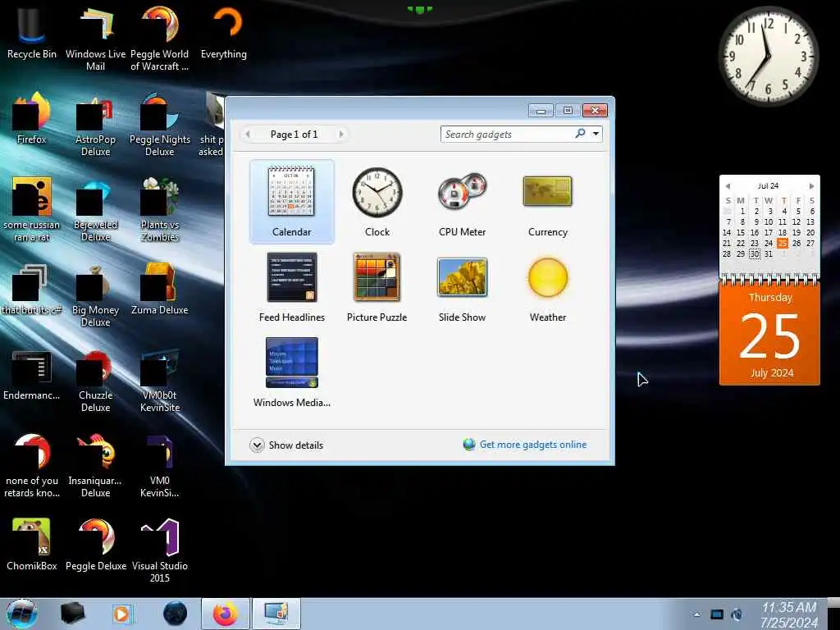Select the Picture Puzzle gadget

(x=377, y=287)
